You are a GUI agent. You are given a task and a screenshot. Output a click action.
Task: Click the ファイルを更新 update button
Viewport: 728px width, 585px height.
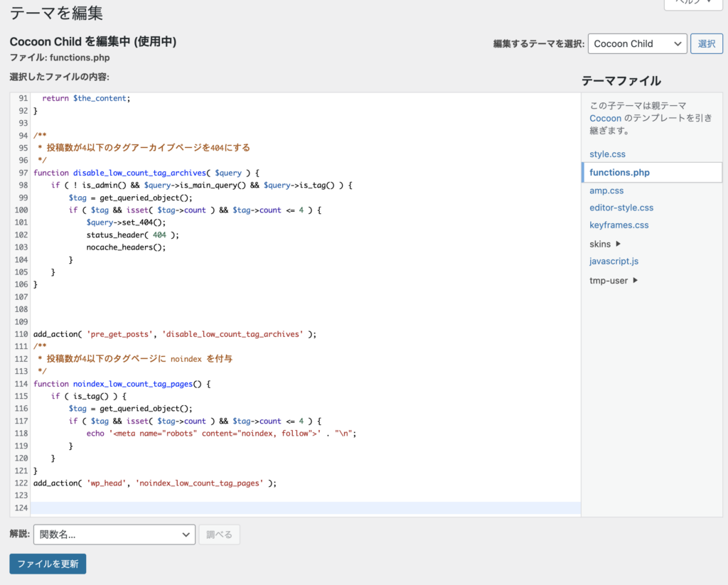(48, 563)
